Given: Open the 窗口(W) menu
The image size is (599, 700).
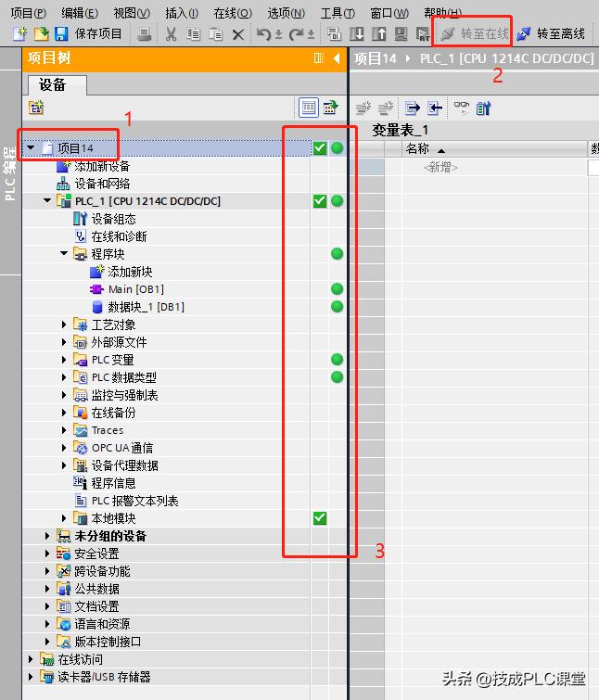Looking at the screenshot, I should [x=389, y=13].
